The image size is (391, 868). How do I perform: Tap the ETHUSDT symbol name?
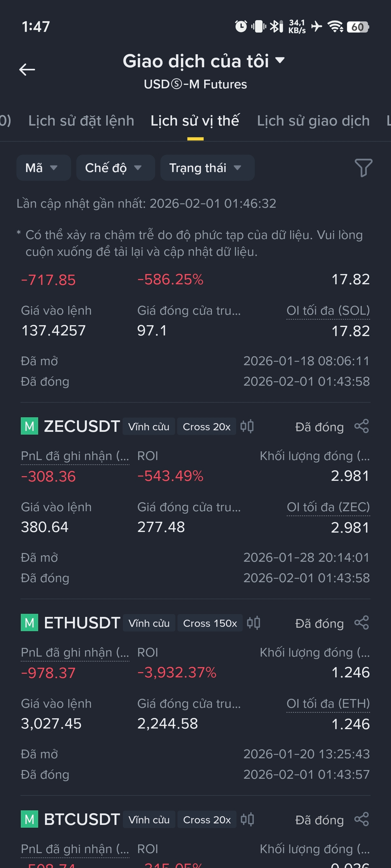pyautogui.click(x=82, y=623)
